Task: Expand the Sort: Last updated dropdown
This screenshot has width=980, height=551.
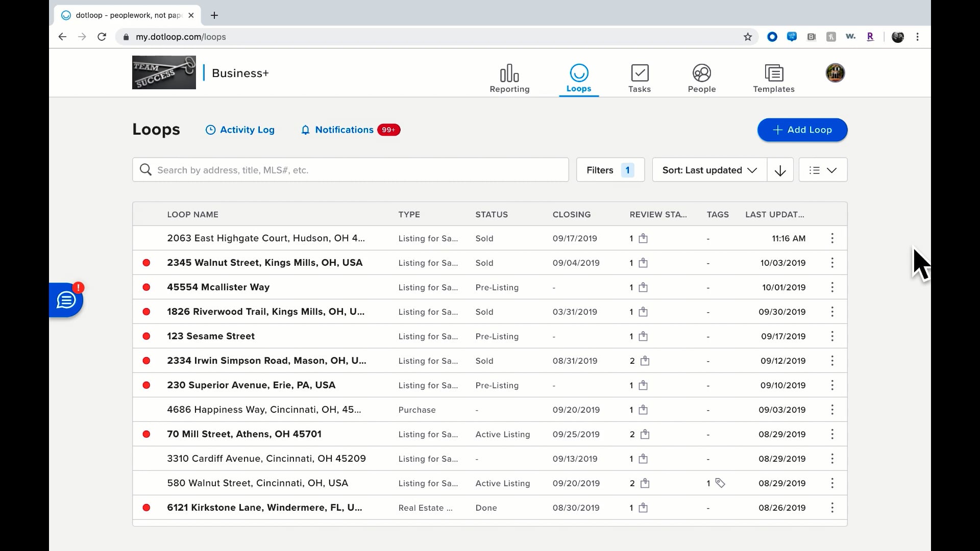Action: click(x=709, y=170)
